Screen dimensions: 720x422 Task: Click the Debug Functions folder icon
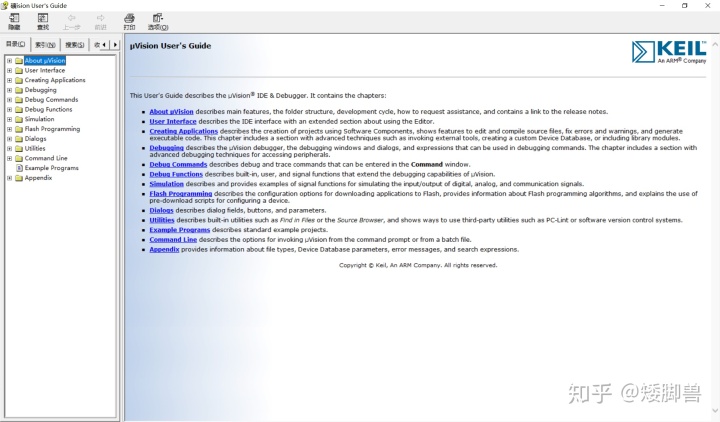tap(19, 109)
